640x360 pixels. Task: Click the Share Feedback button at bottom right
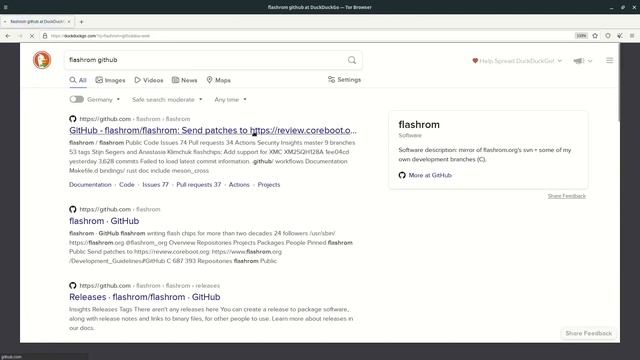(x=589, y=333)
